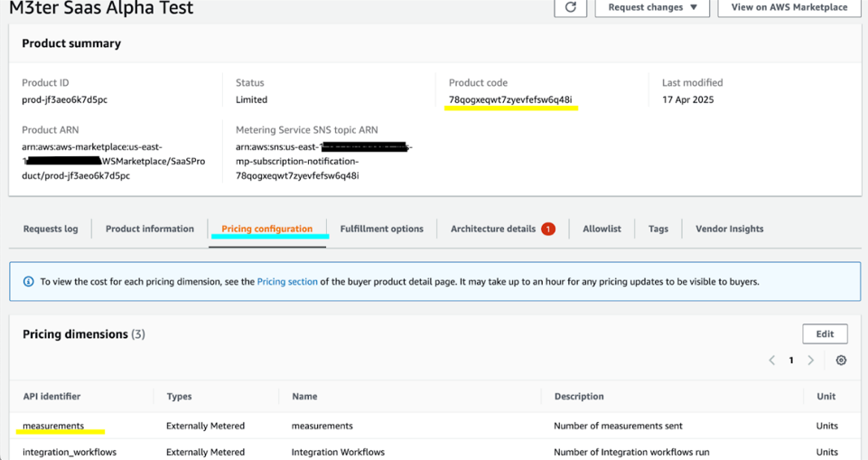Viewport: 868px width, 460px height.
Task: Click 'Number of Integration workflows run' description
Action: coord(631,452)
